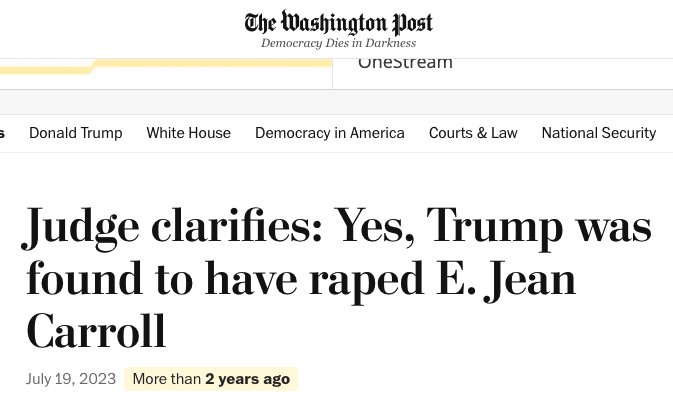Screen dimensions: 673x406
Task: Navigate to National Security section
Action: click(x=599, y=133)
